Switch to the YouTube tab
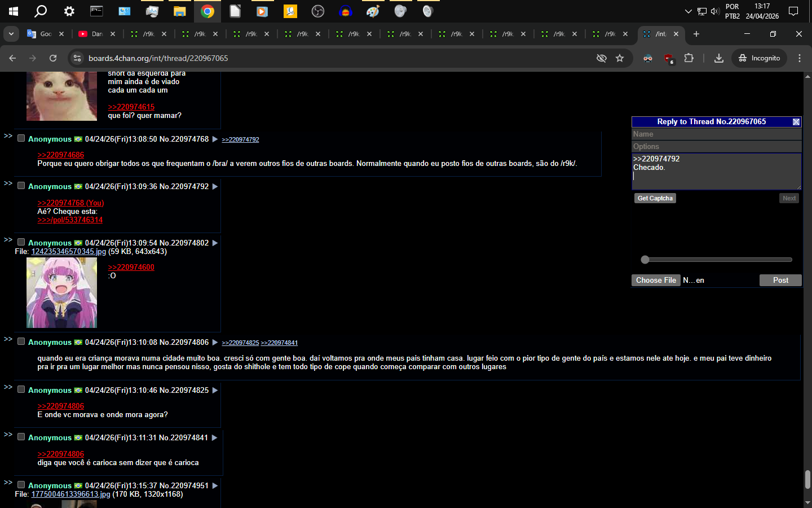 point(91,34)
